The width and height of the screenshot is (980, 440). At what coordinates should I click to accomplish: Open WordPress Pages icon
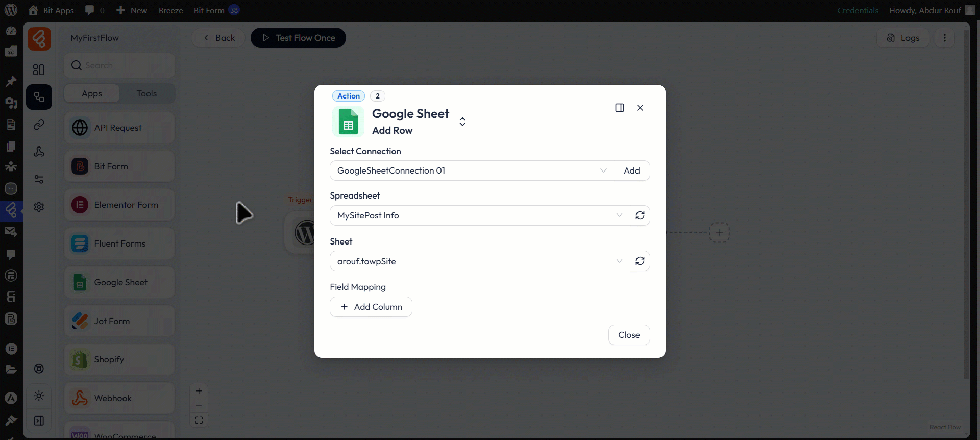[11, 125]
